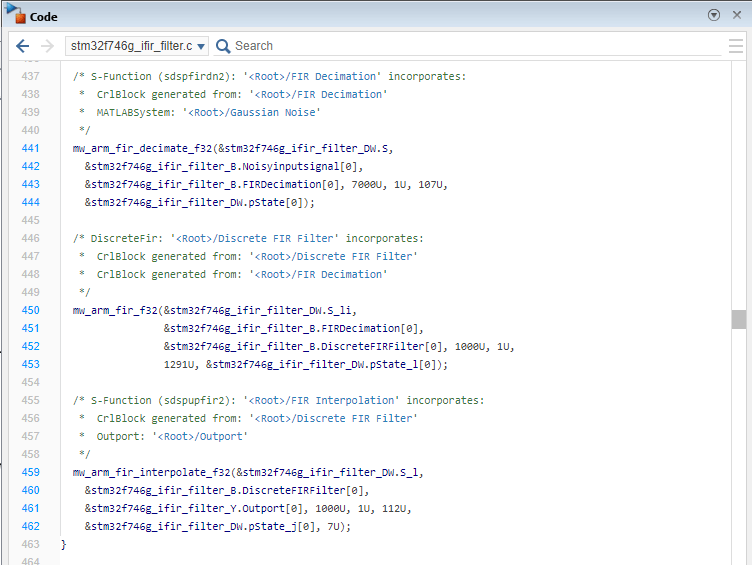The image size is (752, 565).
Task: Click in the Search input field
Action: (x=477, y=46)
